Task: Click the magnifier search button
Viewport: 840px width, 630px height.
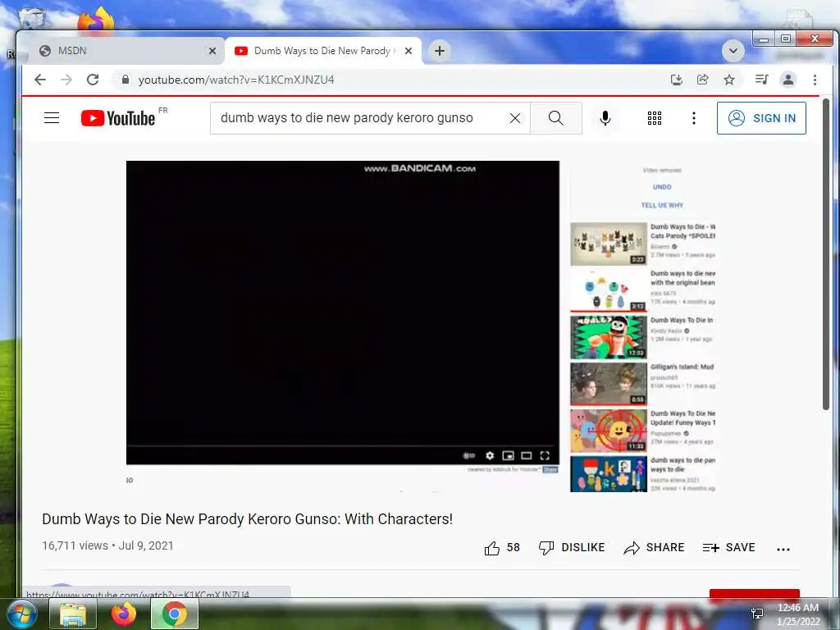Action: click(x=556, y=118)
